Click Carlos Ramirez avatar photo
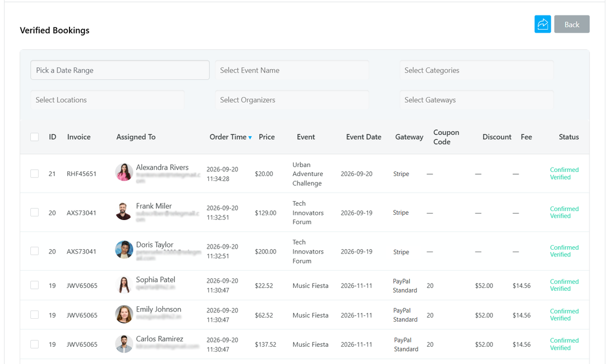The height and width of the screenshot is (364, 609). tap(124, 344)
